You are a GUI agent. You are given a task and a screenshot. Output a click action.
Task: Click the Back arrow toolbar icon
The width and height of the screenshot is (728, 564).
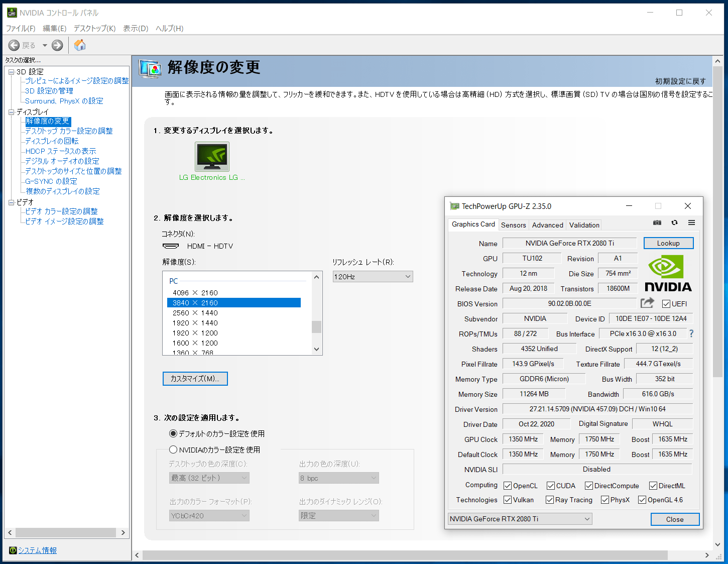point(14,45)
